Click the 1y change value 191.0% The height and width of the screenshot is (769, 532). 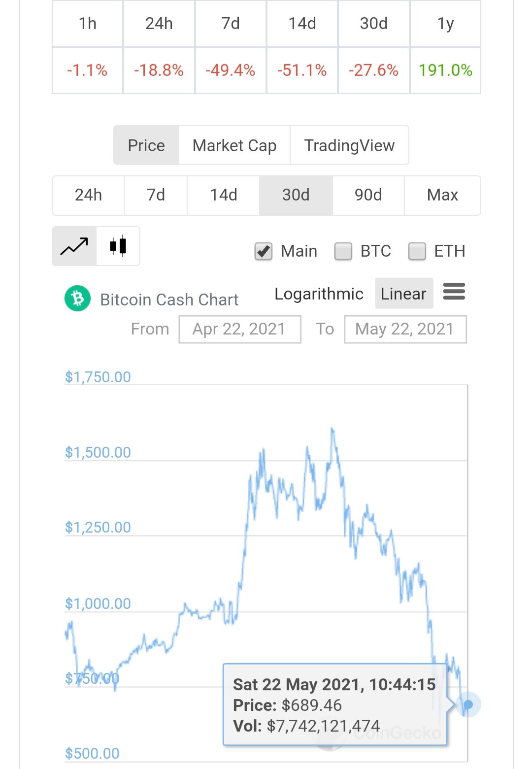(445, 70)
